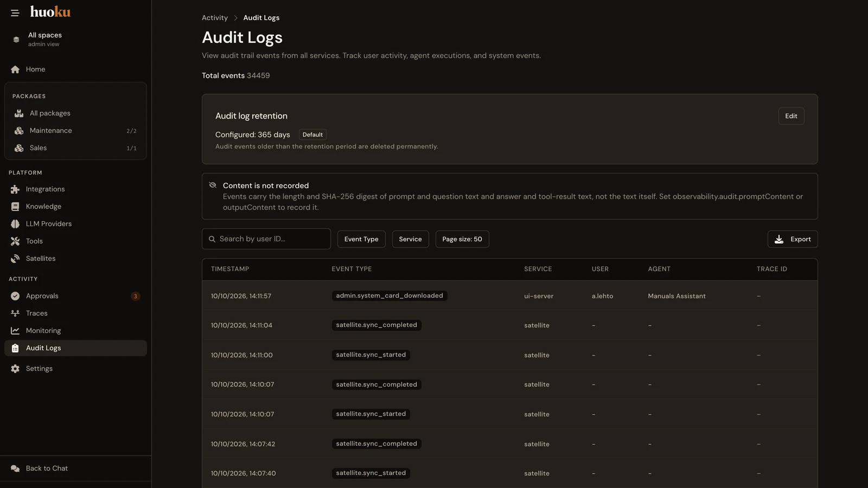Click the Knowledge book icon
The width and height of the screenshot is (868, 488).
(x=15, y=207)
